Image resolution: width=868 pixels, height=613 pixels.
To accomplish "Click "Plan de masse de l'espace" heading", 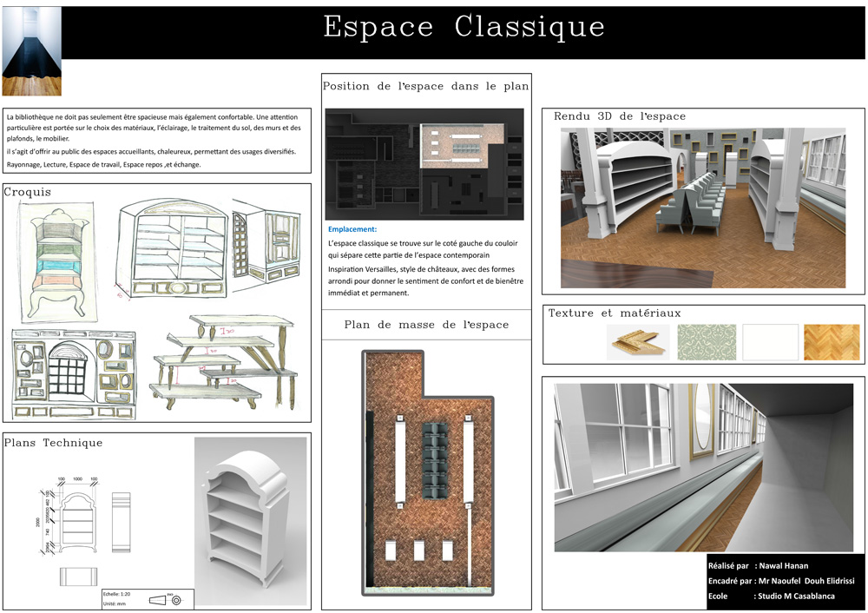I will coord(426,325).
